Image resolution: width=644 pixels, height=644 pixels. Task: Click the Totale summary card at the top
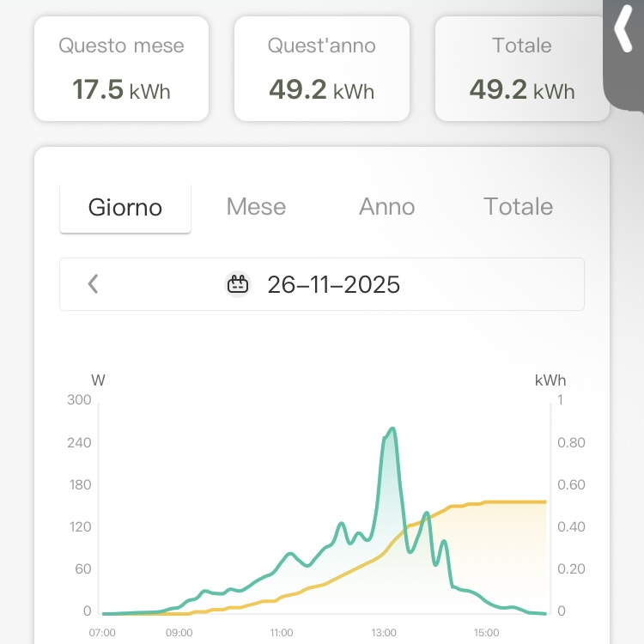(521, 69)
